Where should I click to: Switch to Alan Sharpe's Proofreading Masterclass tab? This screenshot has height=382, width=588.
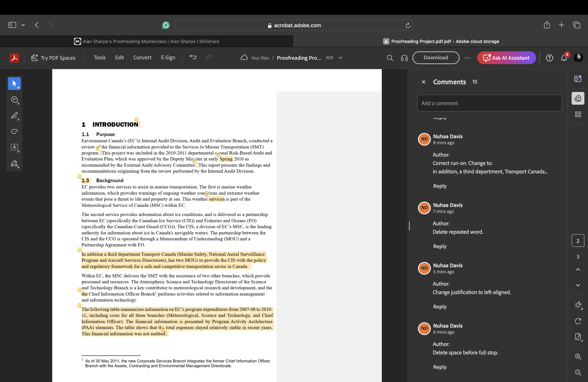[x=147, y=41]
